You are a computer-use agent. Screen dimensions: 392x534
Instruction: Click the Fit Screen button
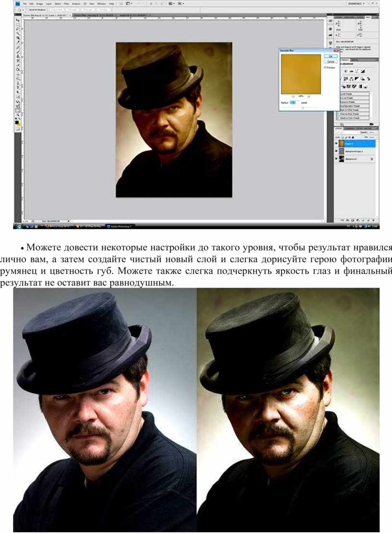click(x=73, y=10)
